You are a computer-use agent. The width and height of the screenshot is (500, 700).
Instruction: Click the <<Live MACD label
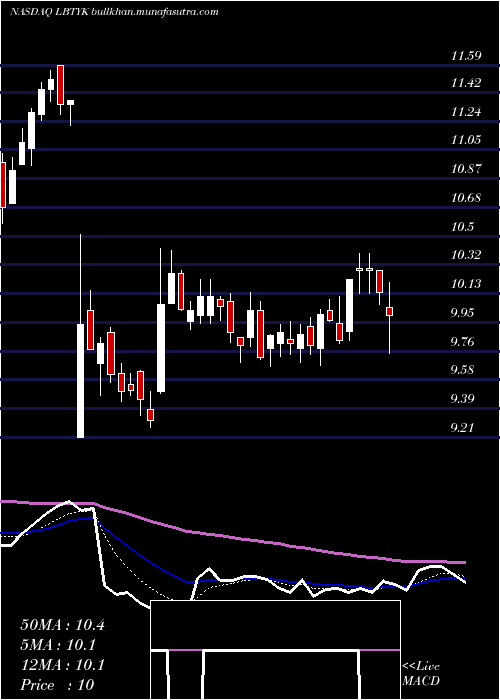(421, 674)
